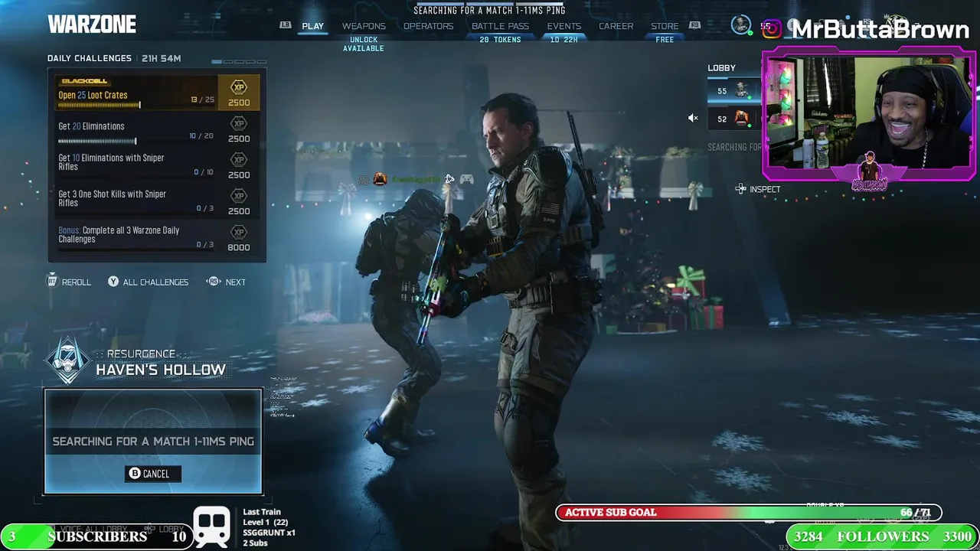Inspect the selected operator
This screenshot has height=551, width=980.
pyautogui.click(x=757, y=189)
